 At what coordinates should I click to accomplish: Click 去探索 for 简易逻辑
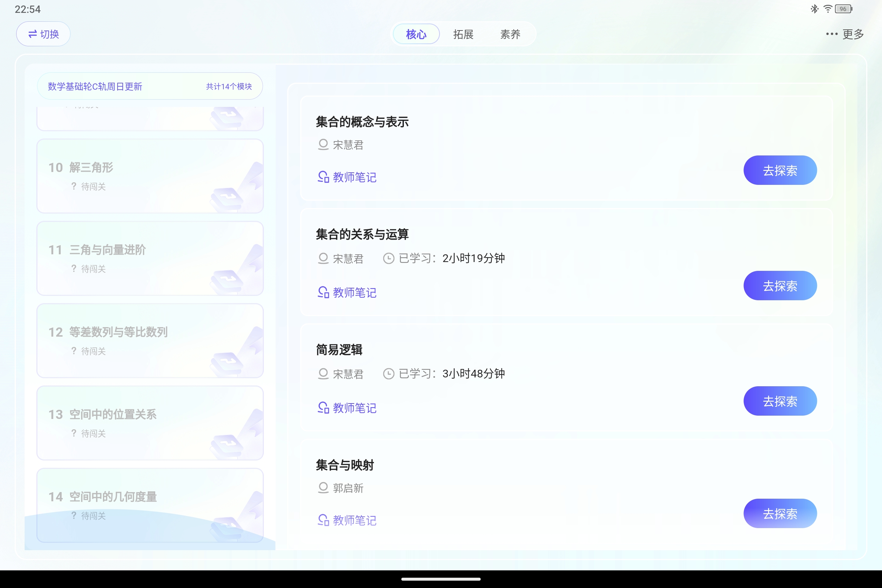pos(780,401)
